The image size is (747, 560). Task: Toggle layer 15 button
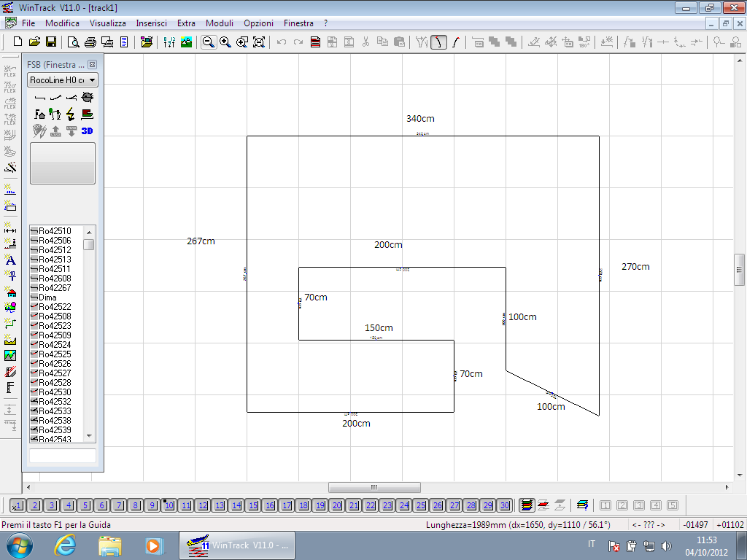tap(253, 505)
